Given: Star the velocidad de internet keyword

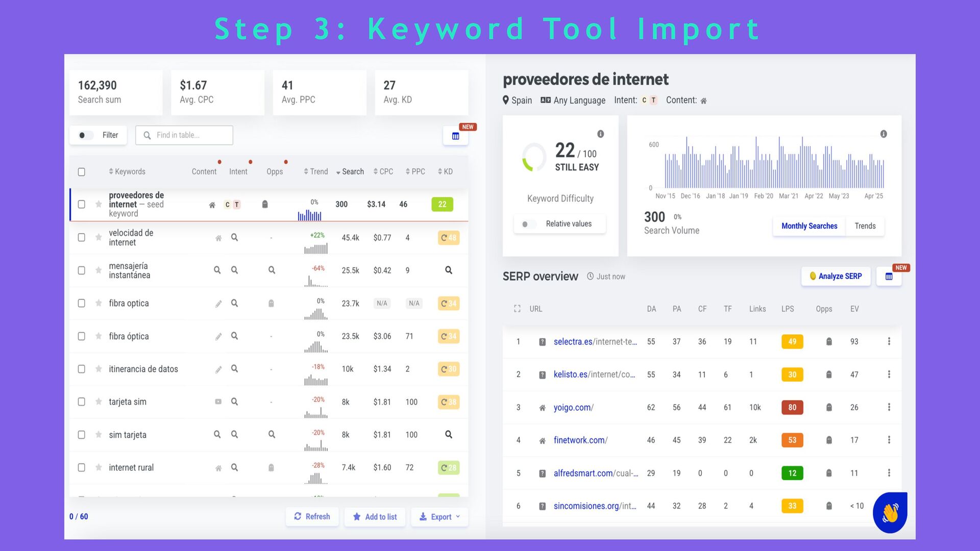Looking at the screenshot, I should tap(99, 237).
